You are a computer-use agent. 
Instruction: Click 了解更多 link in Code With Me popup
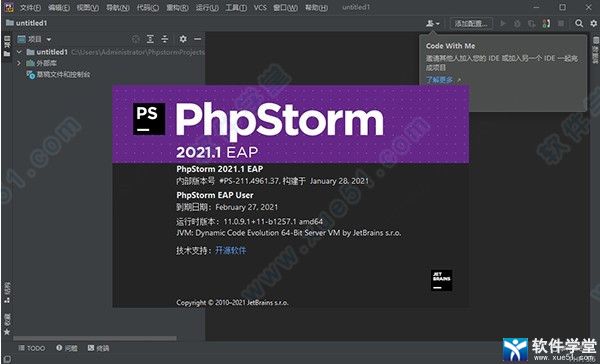[439, 80]
